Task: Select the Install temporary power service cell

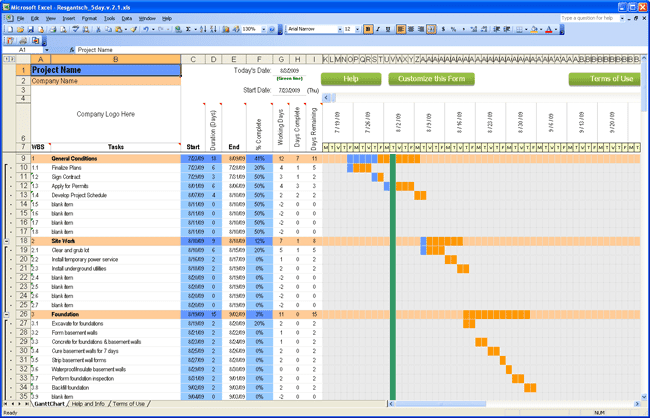Action: point(116,260)
